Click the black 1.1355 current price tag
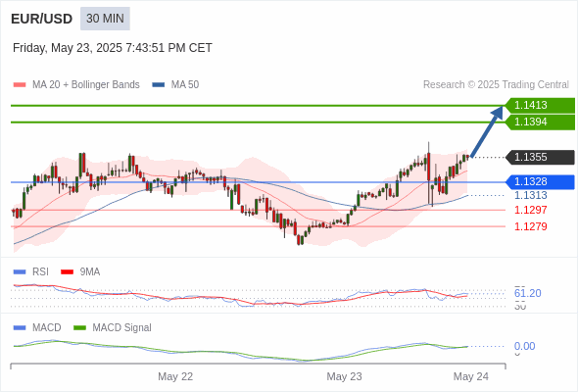The width and height of the screenshot is (578, 392). tap(540, 158)
